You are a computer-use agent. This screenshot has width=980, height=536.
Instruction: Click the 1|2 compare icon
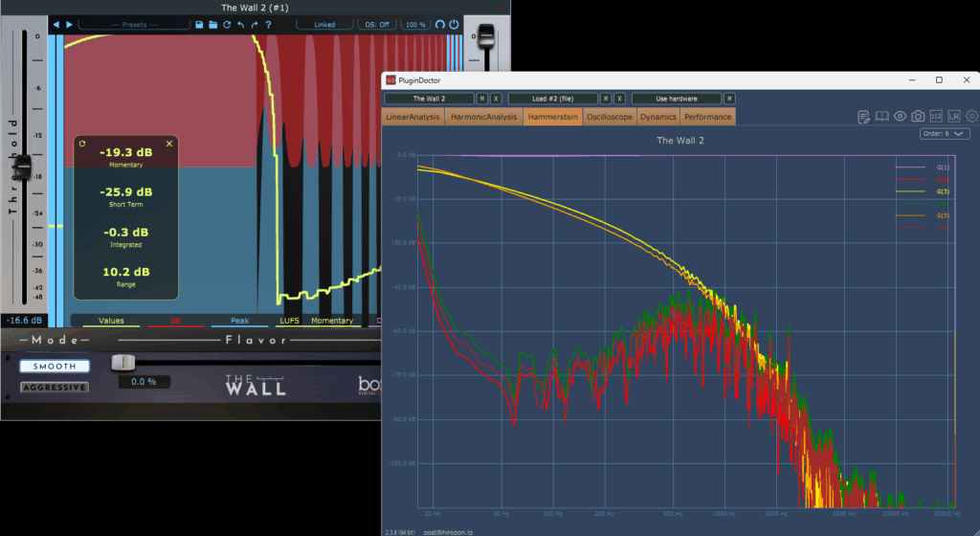coord(936,116)
